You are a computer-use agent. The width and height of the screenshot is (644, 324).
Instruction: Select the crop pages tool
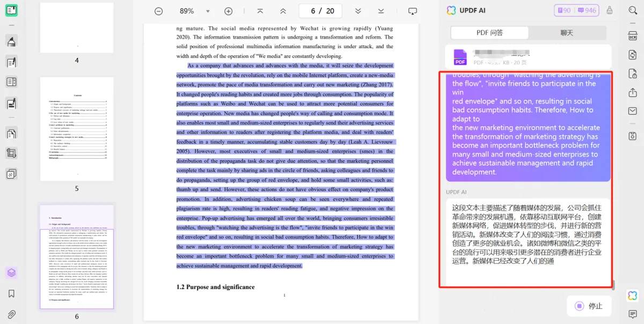click(11, 153)
